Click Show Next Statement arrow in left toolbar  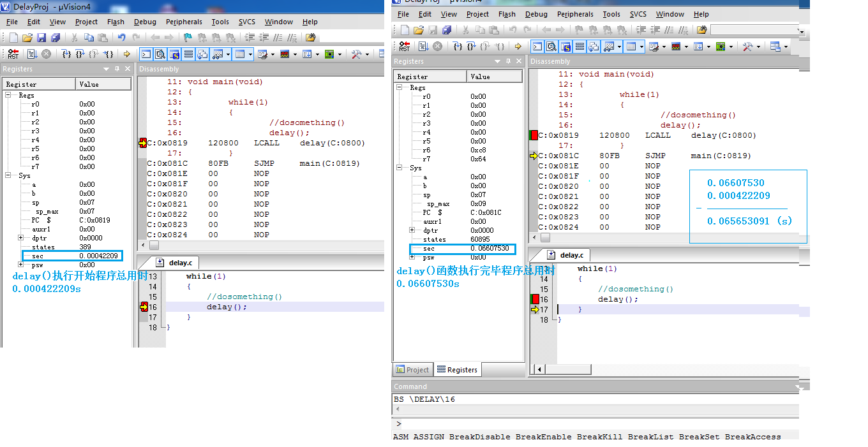[x=126, y=54]
